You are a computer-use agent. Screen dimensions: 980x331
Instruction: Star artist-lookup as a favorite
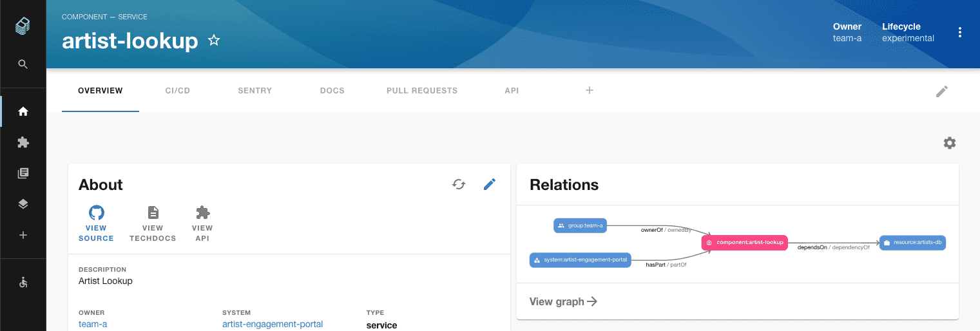coord(214,41)
